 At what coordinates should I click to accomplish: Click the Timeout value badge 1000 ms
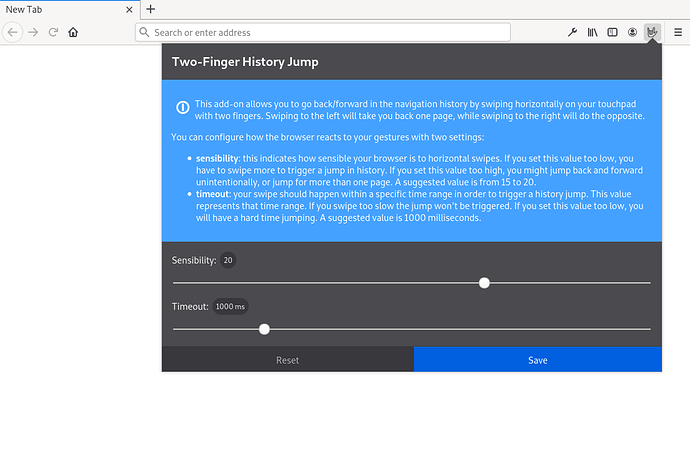[230, 306]
